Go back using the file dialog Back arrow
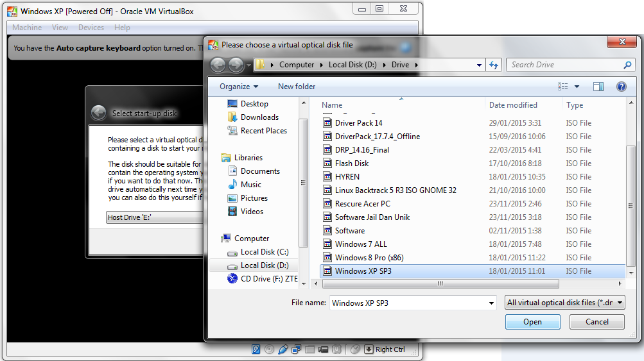644x361 pixels. tap(218, 65)
